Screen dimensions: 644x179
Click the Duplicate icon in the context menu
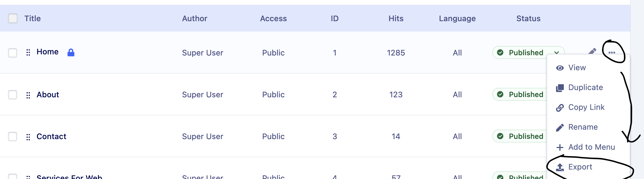pos(560,88)
